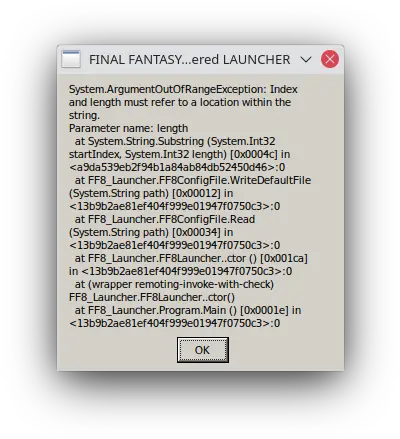Viewport: 400px width, 439px height.
Task: Select the 'Parameter name: length' line
Action: [x=128, y=128]
